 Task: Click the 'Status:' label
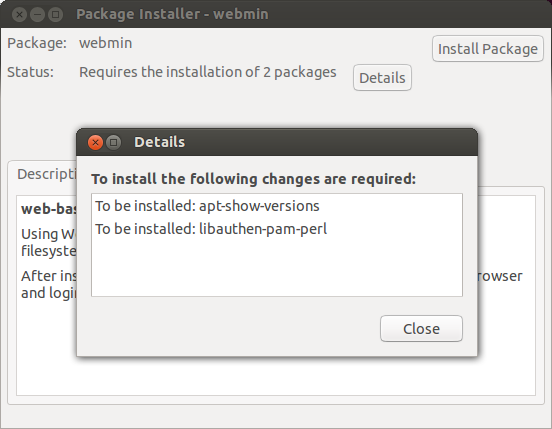(x=31, y=72)
